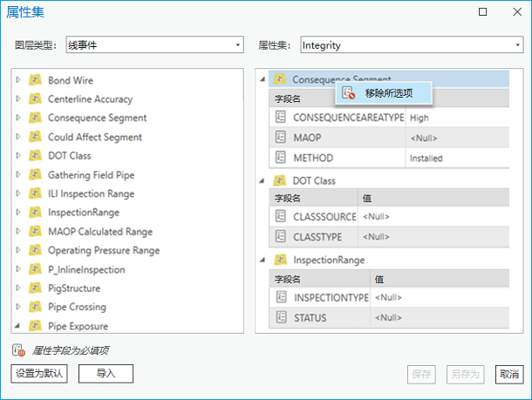The width and height of the screenshot is (532, 400).
Task: Click the required field indicator icon
Action: click(19, 350)
